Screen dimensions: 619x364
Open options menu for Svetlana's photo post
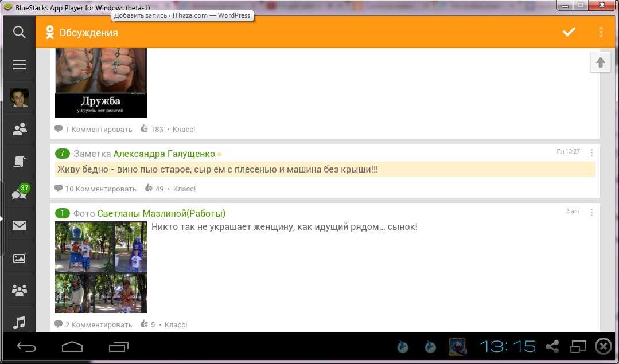(591, 213)
